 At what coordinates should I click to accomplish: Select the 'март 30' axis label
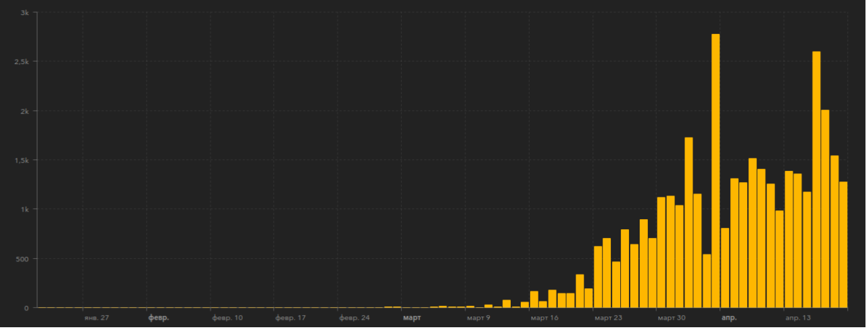click(672, 318)
